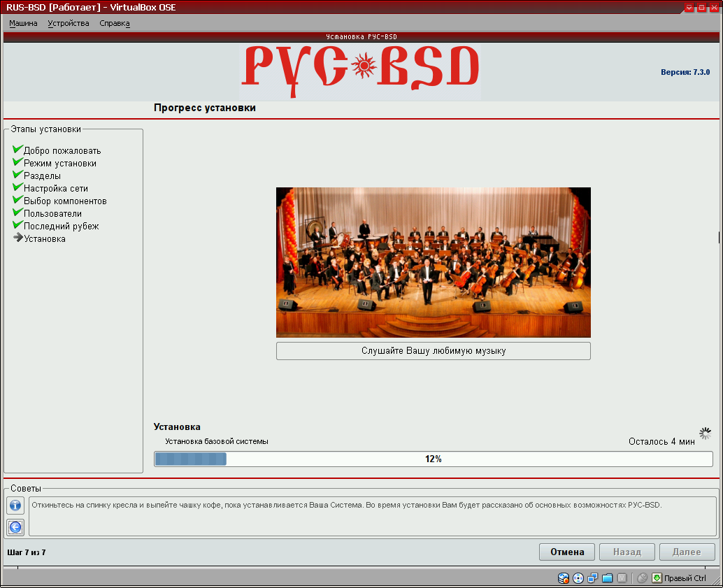Click the РУС-BSD logo banner
The width and height of the screenshot is (723, 588).
click(361, 72)
